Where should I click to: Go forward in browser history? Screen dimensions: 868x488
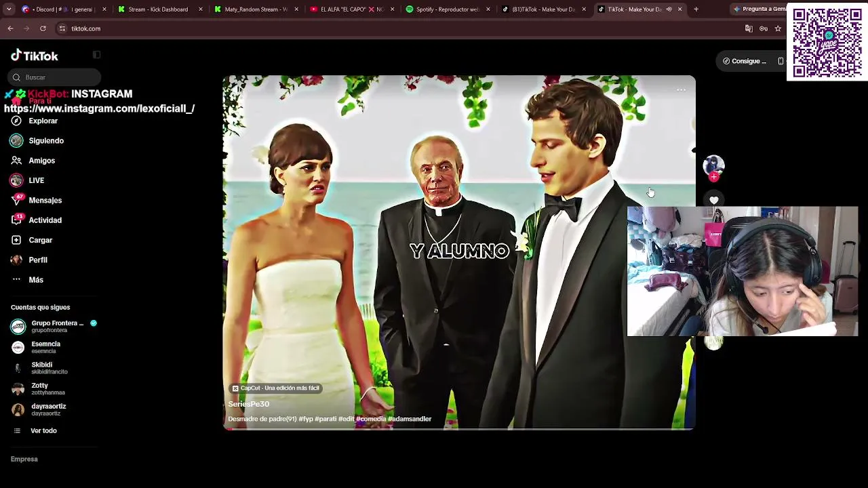point(26,28)
